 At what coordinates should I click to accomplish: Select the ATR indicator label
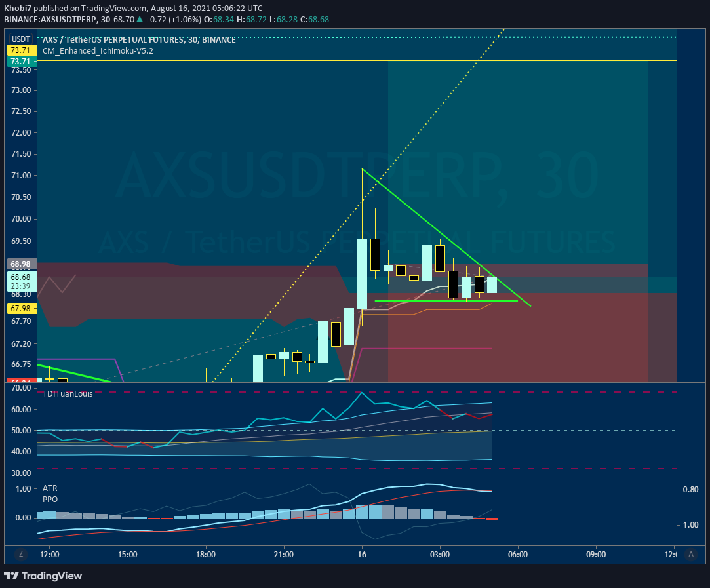[x=50, y=488]
